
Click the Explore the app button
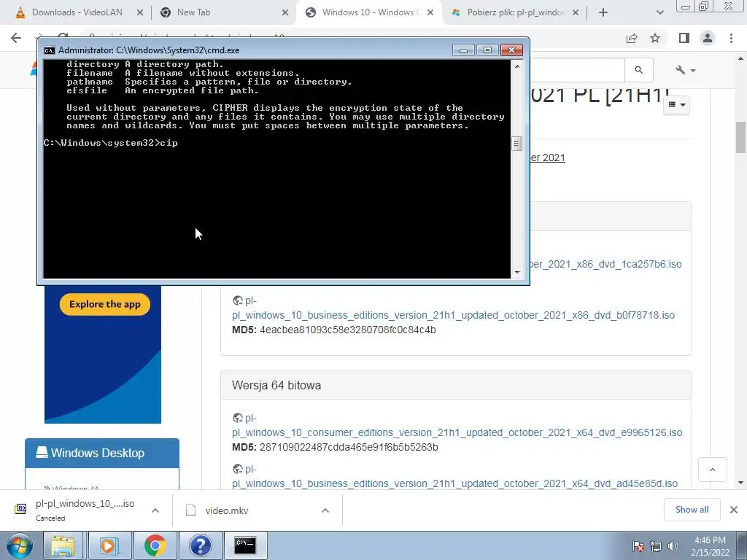click(x=105, y=304)
